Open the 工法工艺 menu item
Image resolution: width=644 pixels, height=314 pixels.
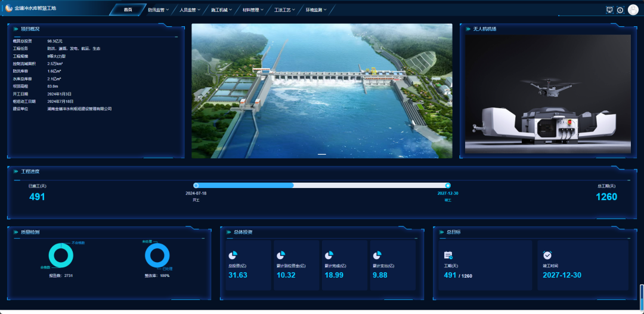(x=284, y=10)
